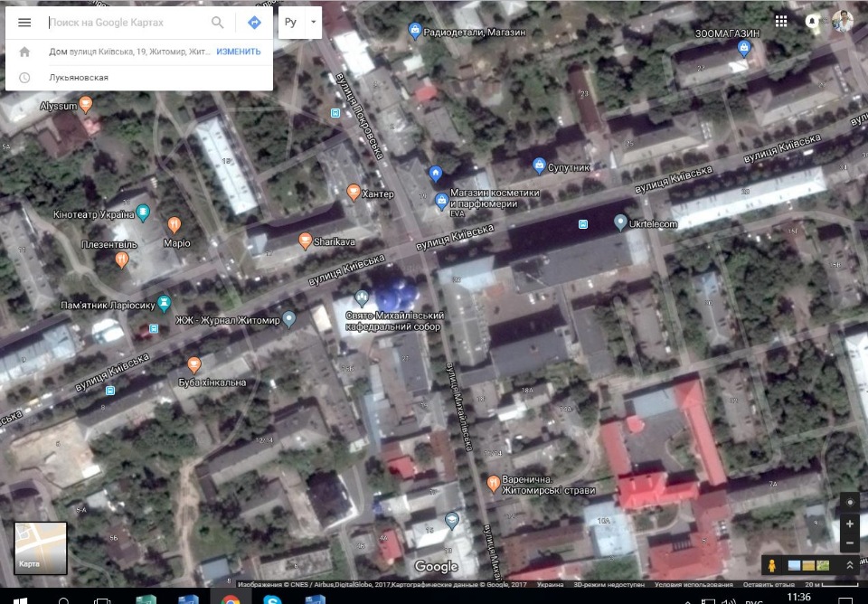
Task: Open Skype from the Windows taskbar
Action: [272, 598]
